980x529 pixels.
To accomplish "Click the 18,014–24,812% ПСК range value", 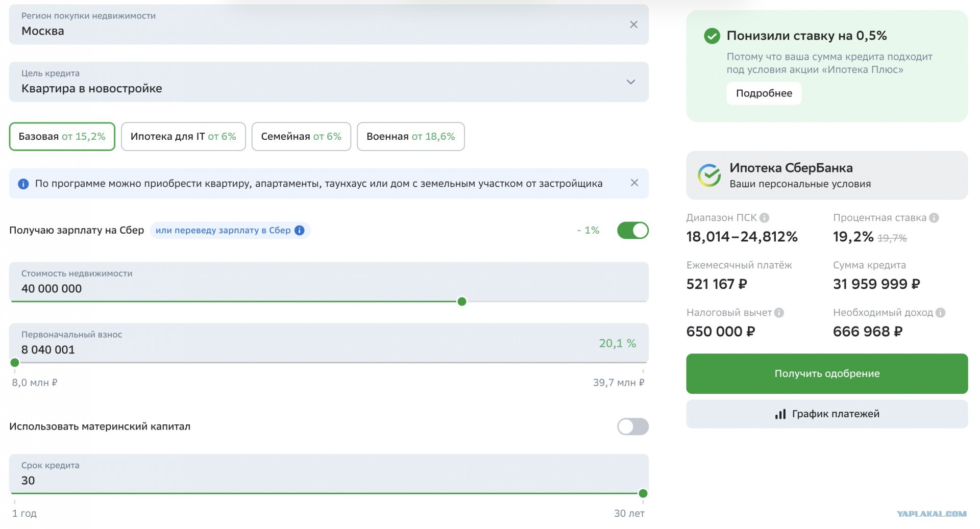I will pyautogui.click(x=742, y=237).
